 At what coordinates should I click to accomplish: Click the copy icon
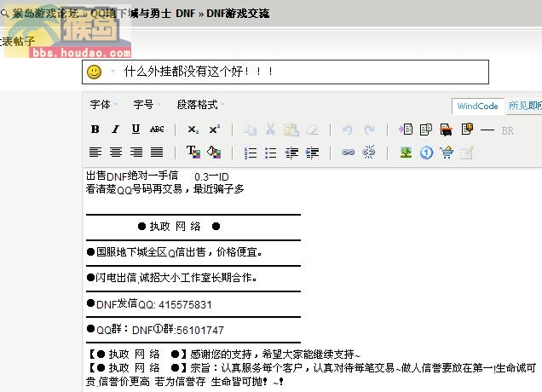[250, 130]
